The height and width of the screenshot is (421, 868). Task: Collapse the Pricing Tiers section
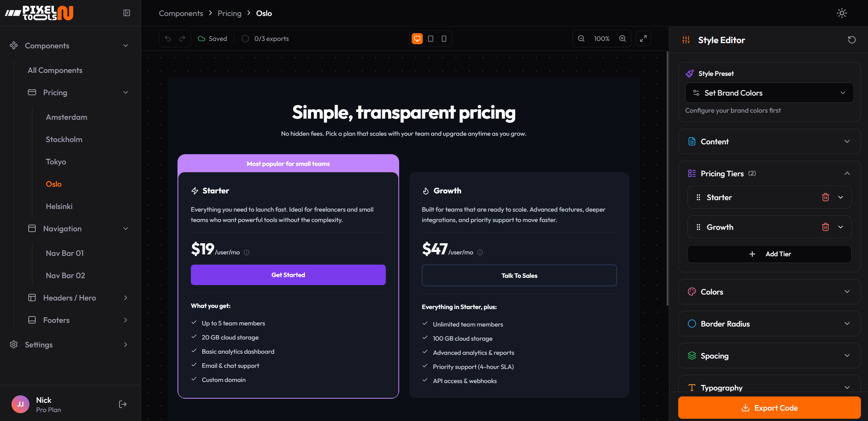click(x=847, y=173)
